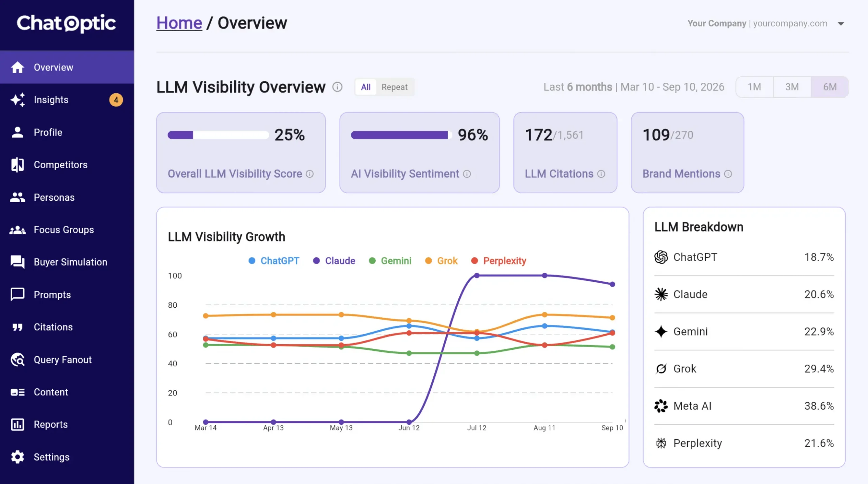Click the Grok data point at Mar 14

point(205,316)
